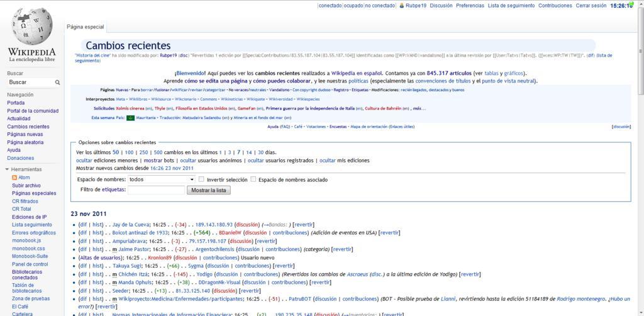The width and height of the screenshot is (644, 316).
Task: Open the Chichén Itzá article link
Action: (133, 274)
